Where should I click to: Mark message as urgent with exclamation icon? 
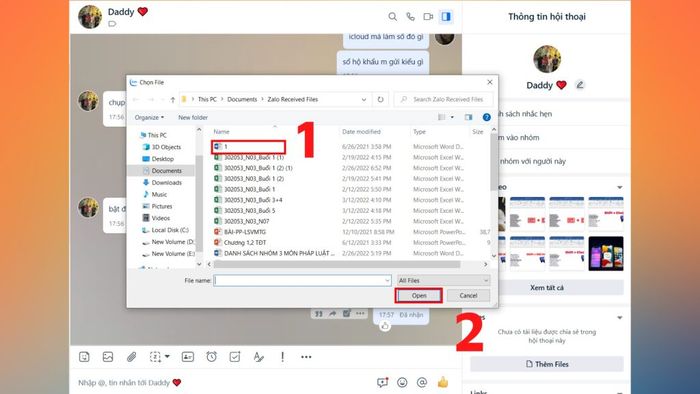click(283, 357)
